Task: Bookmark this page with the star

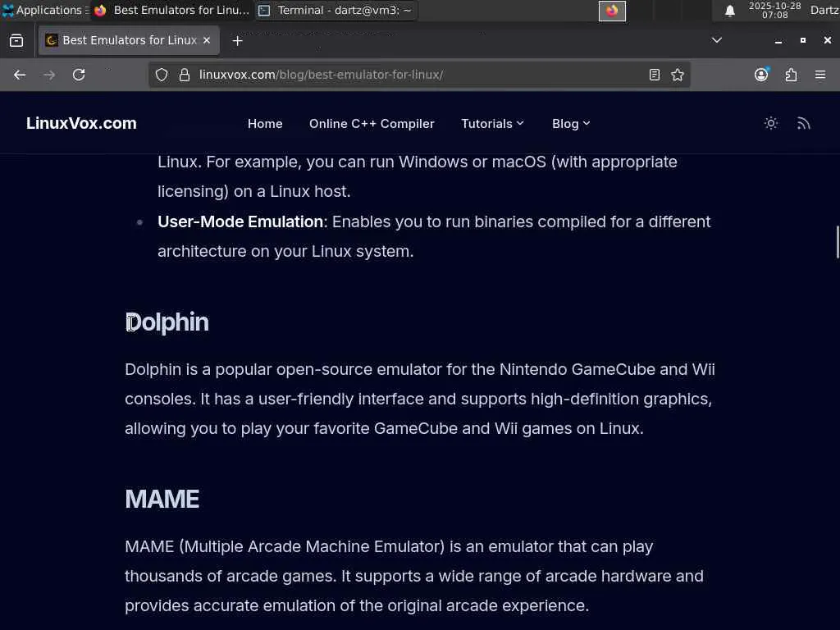Action: [677, 75]
